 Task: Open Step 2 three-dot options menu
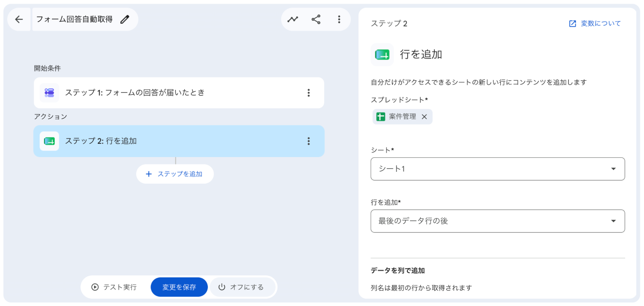point(309,141)
